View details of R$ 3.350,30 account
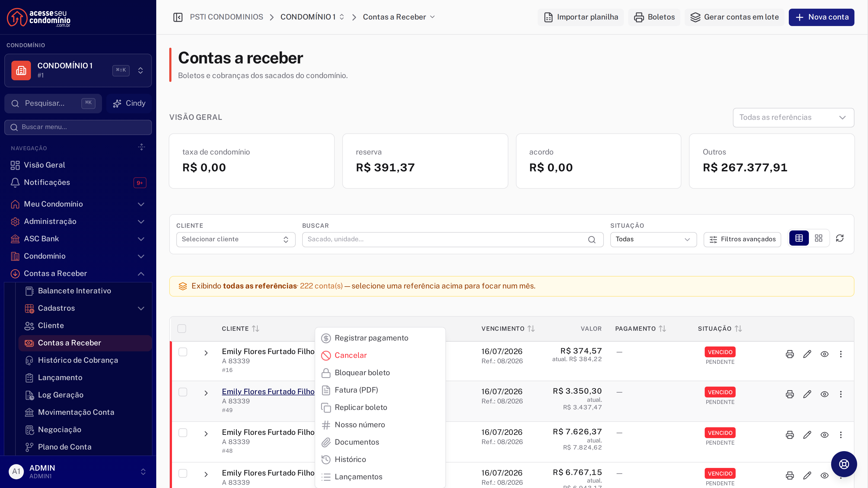 824,394
